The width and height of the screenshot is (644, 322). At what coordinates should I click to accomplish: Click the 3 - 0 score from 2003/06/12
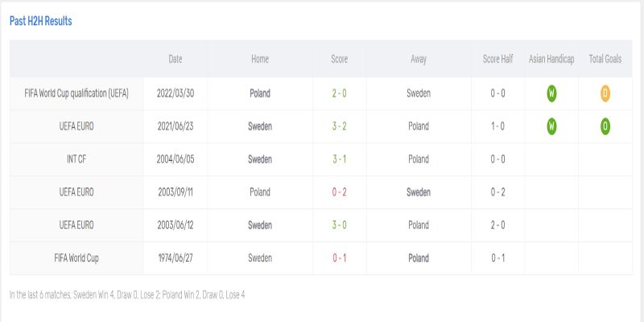coord(340,225)
